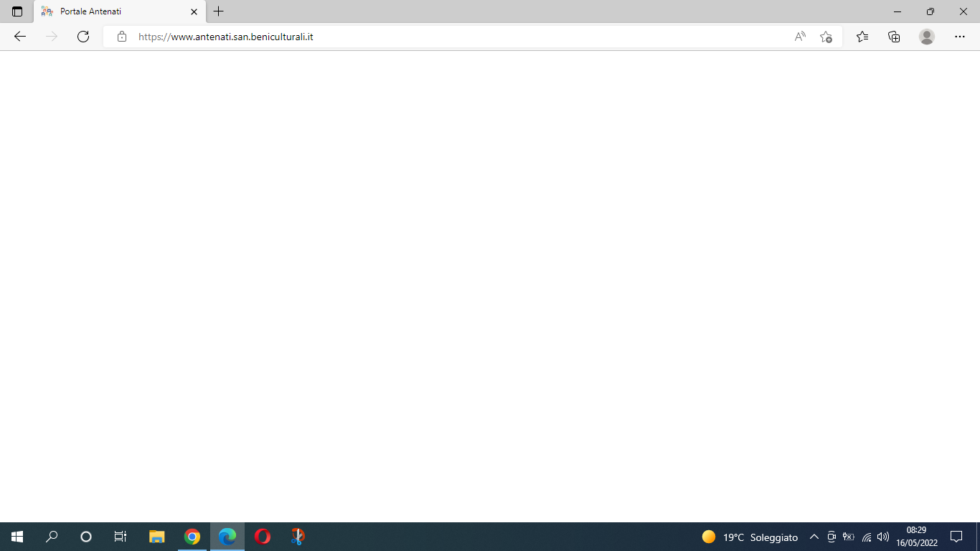
Task: Reload the Portale Antenati page
Action: [83, 37]
